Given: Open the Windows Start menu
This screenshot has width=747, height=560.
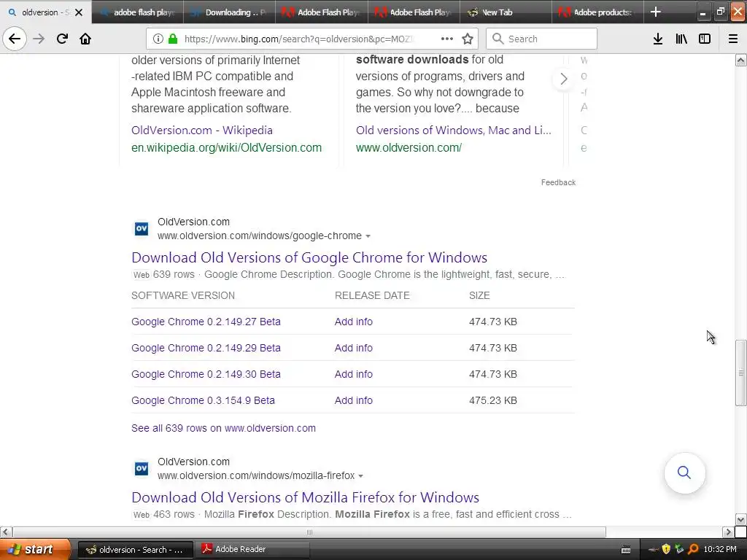Looking at the screenshot, I should click(35, 549).
